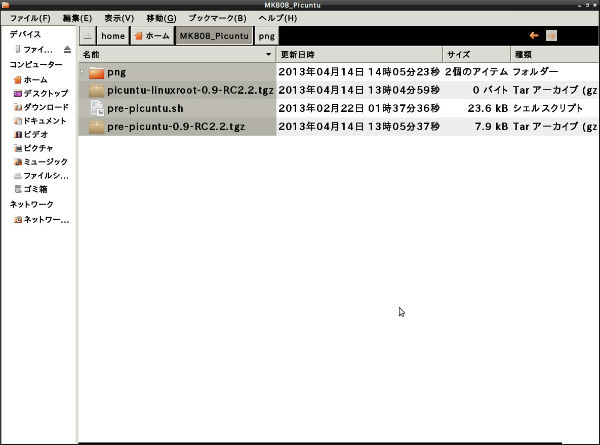Click the window menu icon in title bar
This screenshot has height=445, width=600.
(x=5, y=5)
